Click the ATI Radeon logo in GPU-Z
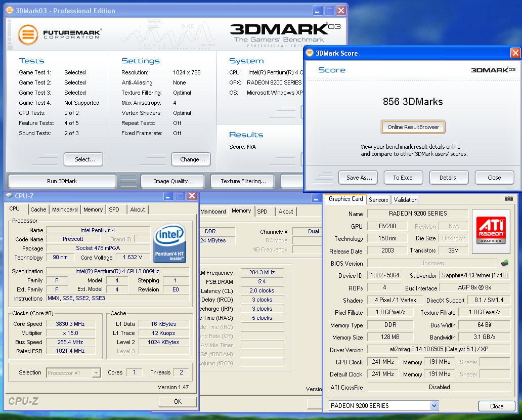This screenshot has width=522, height=420. [491, 231]
